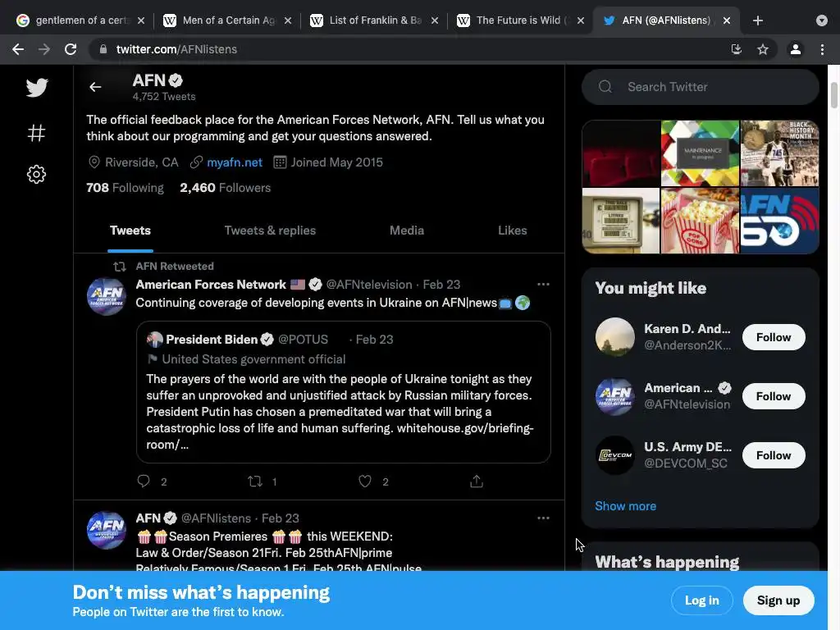
Task: Click the Twitter bird home logo
Action: (37, 87)
